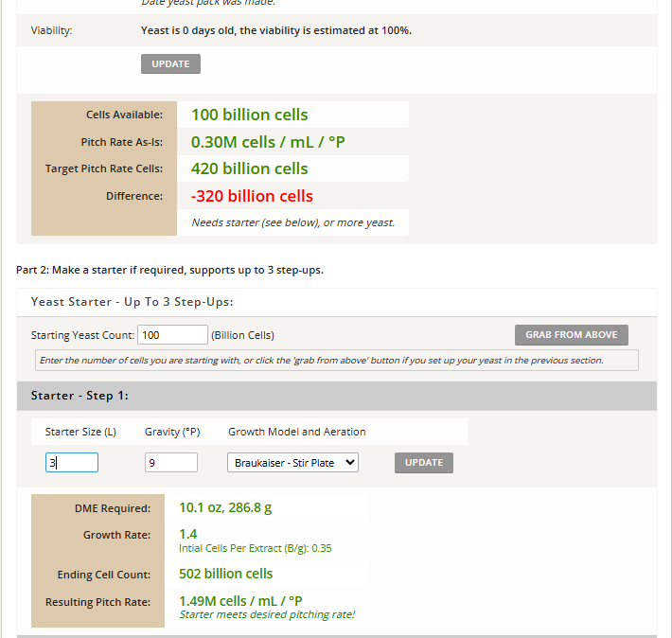The height and width of the screenshot is (638, 672).
Task: Click the red -320 billion cells difference
Action: [252, 196]
